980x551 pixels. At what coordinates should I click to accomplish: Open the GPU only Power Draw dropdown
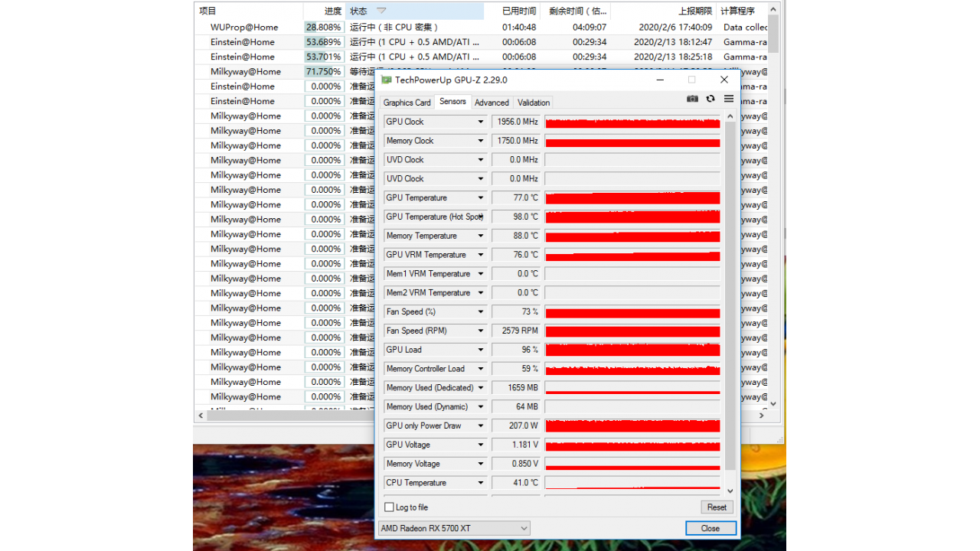pos(481,425)
